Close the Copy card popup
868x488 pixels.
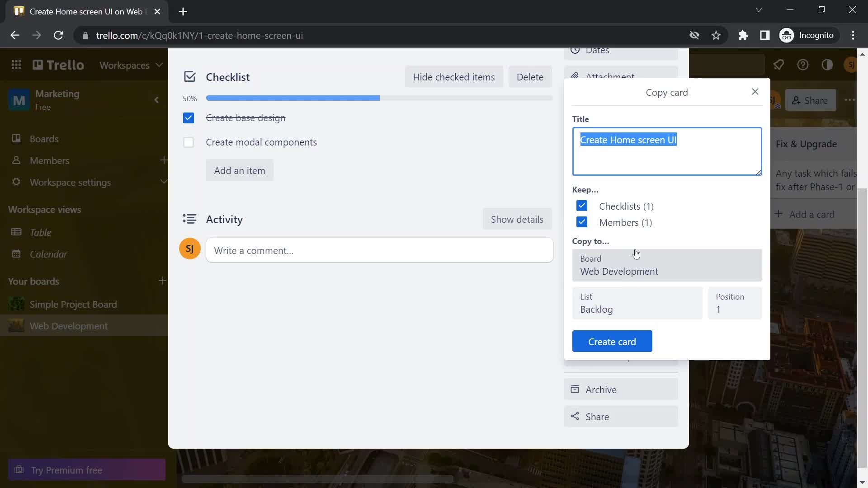tap(755, 92)
